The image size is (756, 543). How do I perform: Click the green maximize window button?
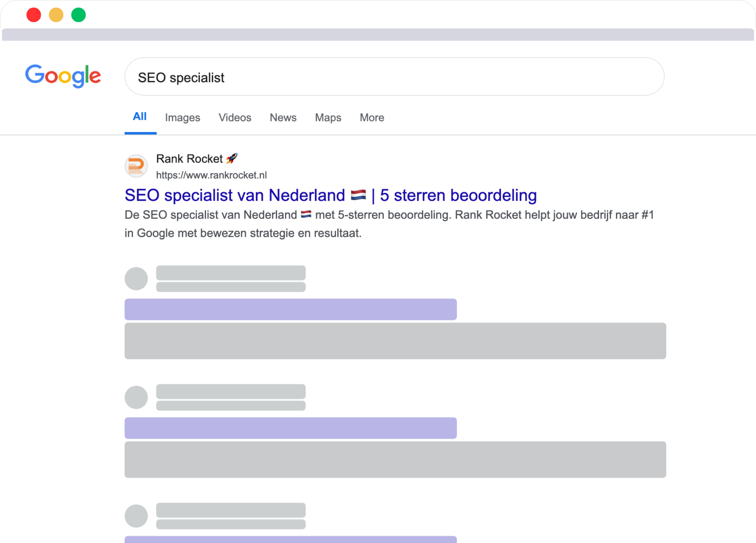point(78,15)
